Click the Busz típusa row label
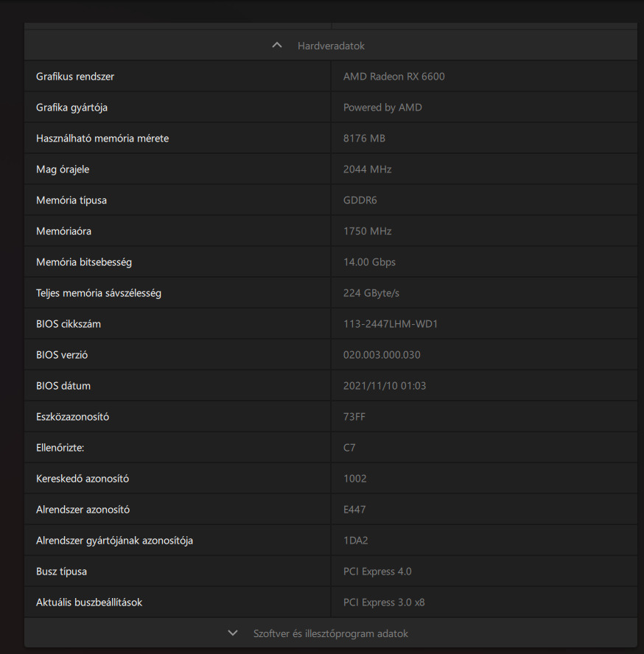Image resolution: width=644 pixels, height=654 pixels. click(x=61, y=572)
